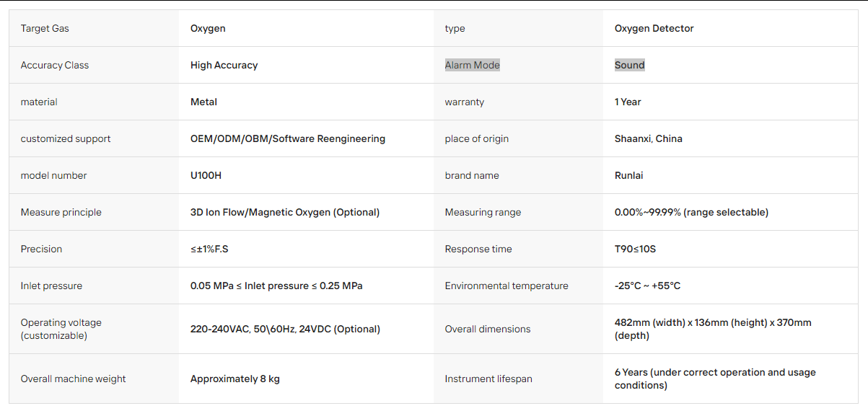Select the Shaanxi, China origin value
The height and width of the screenshot is (411, 868).
648,138
